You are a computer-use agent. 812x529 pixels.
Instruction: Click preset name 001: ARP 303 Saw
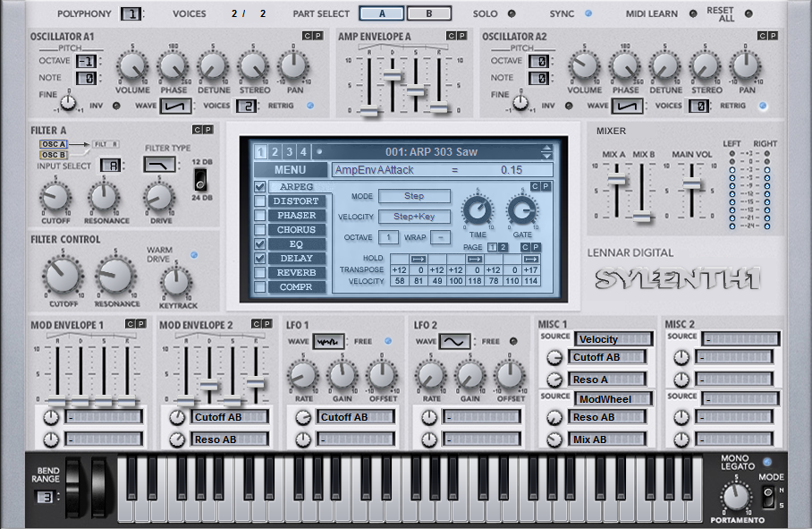point(431,152)
